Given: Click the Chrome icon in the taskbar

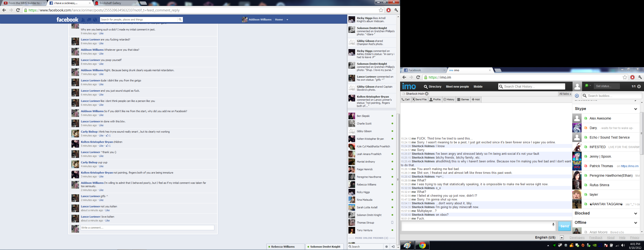Looking at the screenshot, I should (423, 245).
